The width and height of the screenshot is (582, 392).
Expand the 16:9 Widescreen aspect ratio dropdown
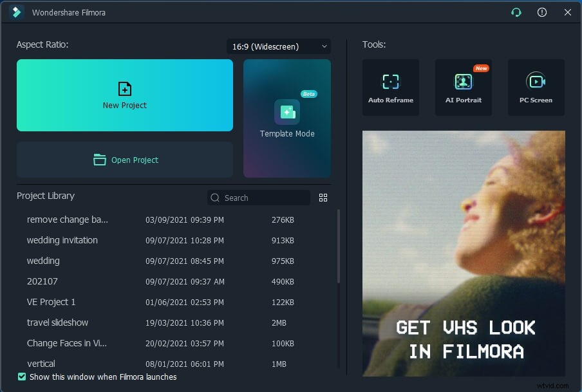coord(278,46)
